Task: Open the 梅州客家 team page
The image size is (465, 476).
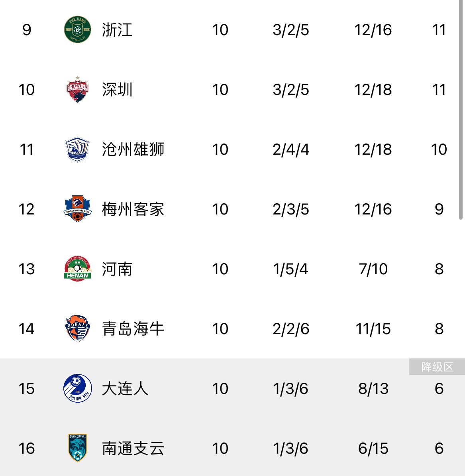Action: [x=133, y=209]
